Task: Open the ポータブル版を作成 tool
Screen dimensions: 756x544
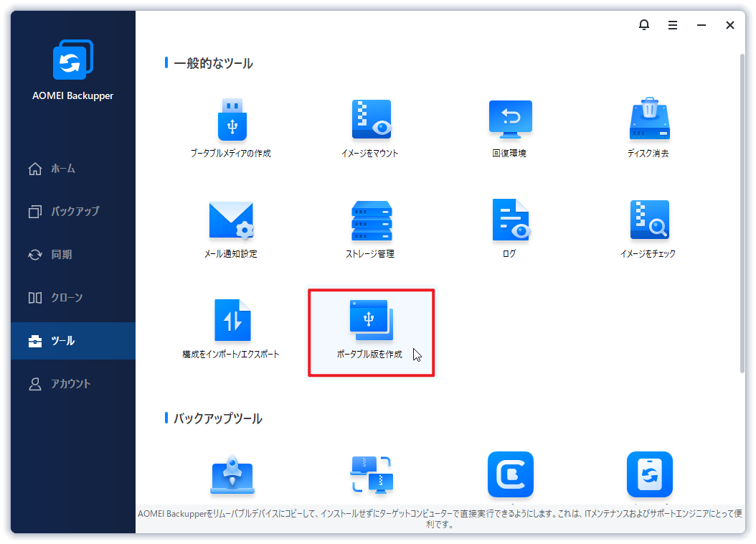Action: [x=372, y=333]
